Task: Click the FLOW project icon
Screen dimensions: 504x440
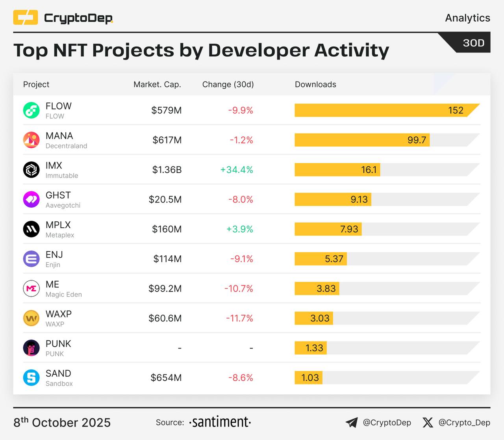Action: pos(31,110)
